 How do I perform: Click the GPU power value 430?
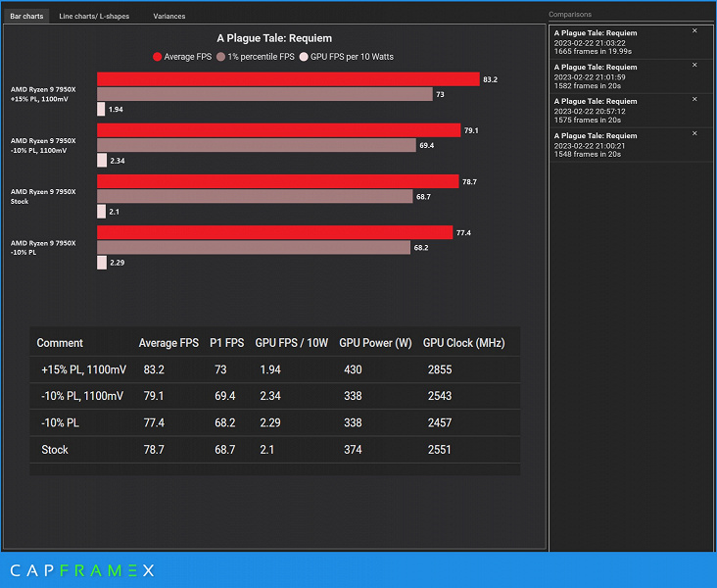[353, 369]
